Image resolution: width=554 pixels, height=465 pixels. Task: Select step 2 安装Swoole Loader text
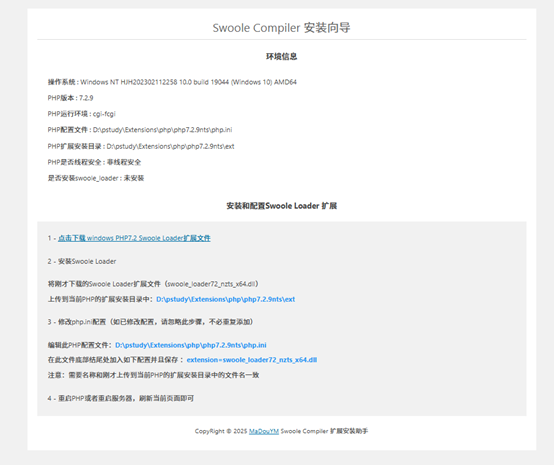tap(82, 261)
